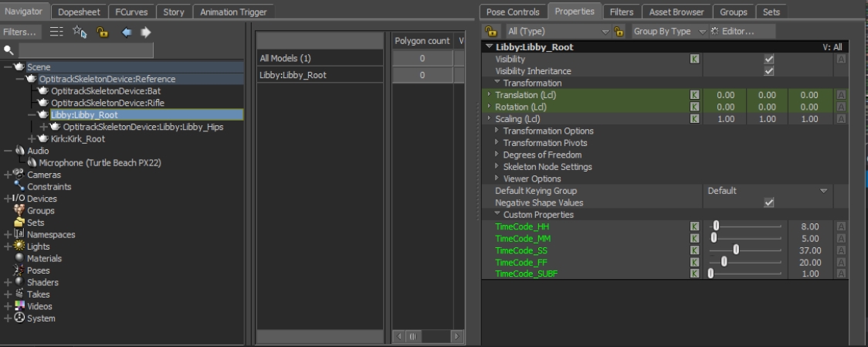Expand the Kirk:Kirk_Root tree node
This screenshot has width=868, height=347.
coord(32,139)
